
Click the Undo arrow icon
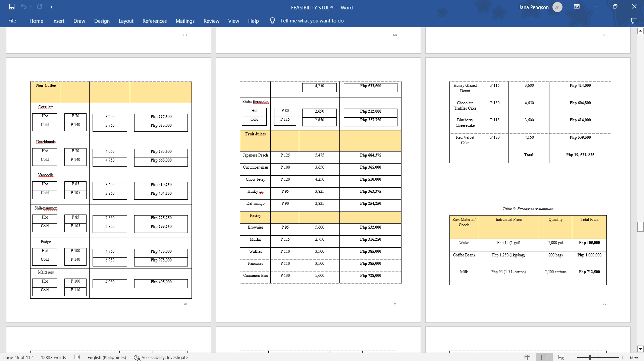(23, 7)
